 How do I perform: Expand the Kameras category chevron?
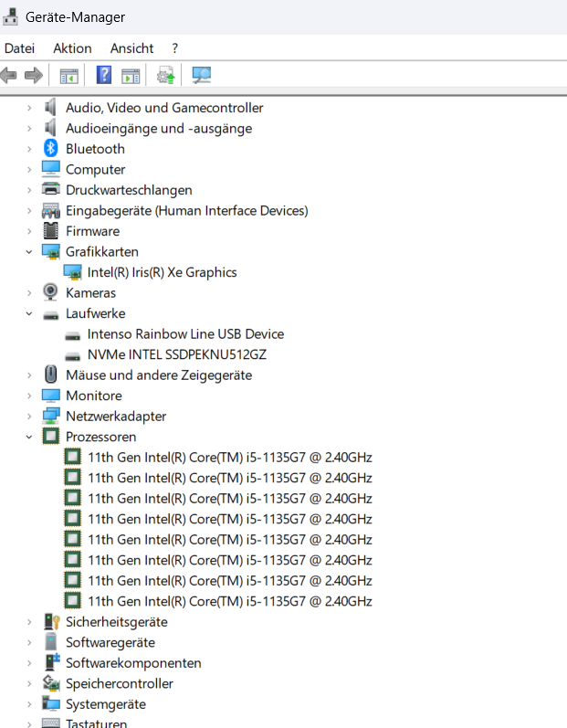coord(29,292)
